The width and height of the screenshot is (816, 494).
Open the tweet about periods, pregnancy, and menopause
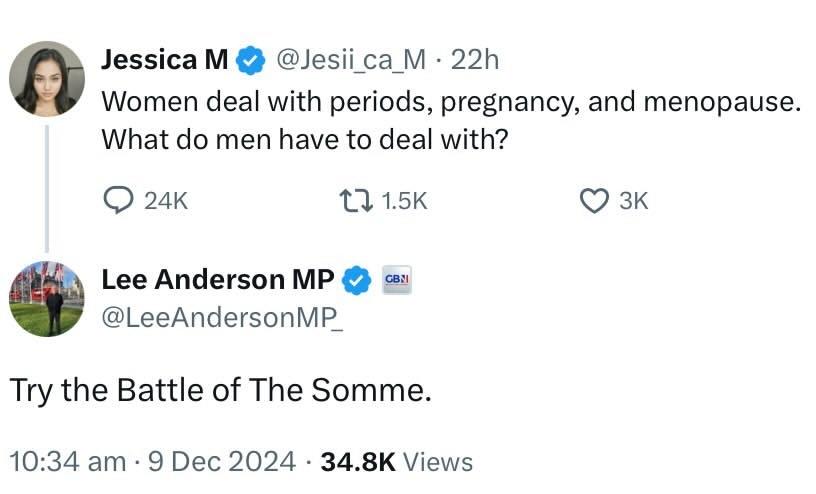pos(452,120)
